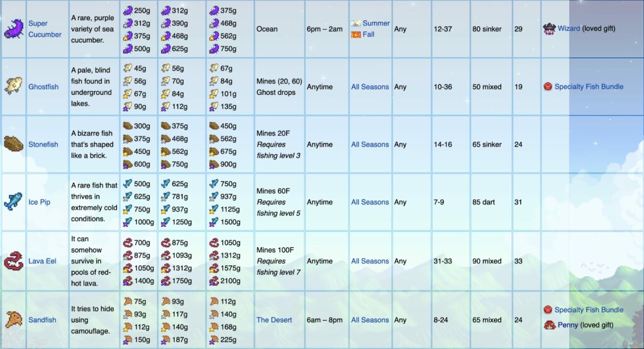Open the Super Cucumber page link

(x=45, y=29)
